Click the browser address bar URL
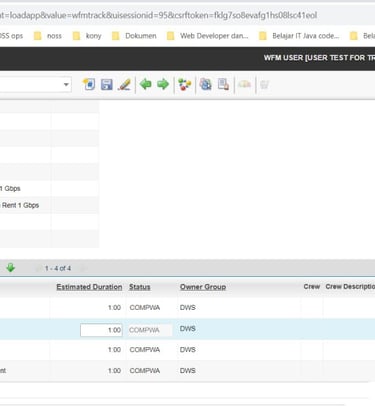 (158, 15)
